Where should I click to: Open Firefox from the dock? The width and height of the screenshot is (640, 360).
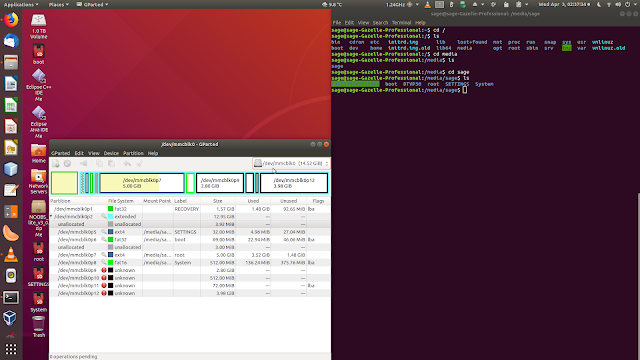[11, 20]
